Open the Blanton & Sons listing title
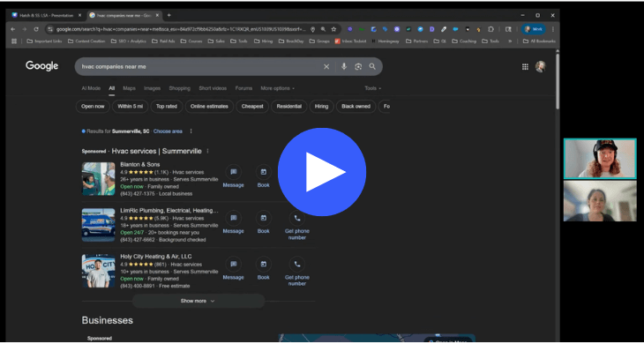 click(x=140, y=165)
